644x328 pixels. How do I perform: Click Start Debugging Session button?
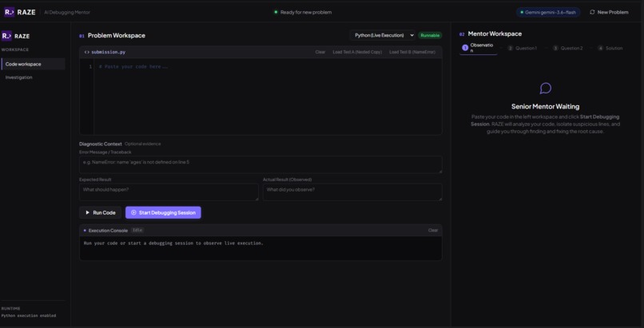tap(163, 213)
